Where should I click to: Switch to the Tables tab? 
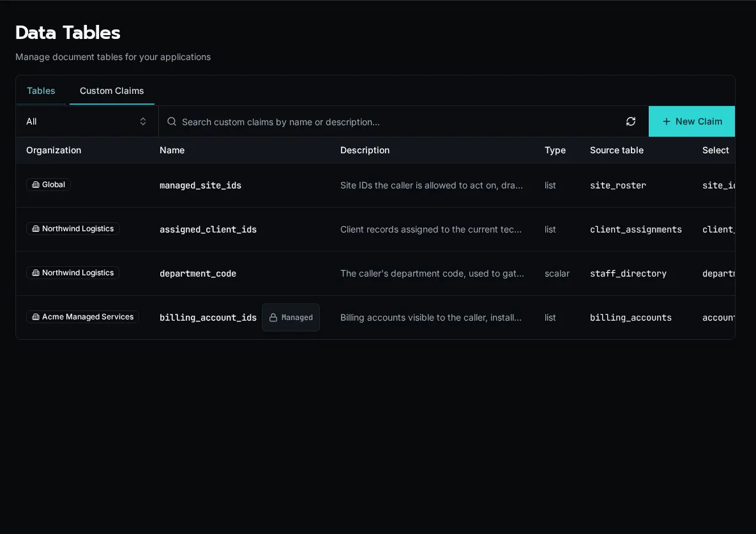pos(41,91)
